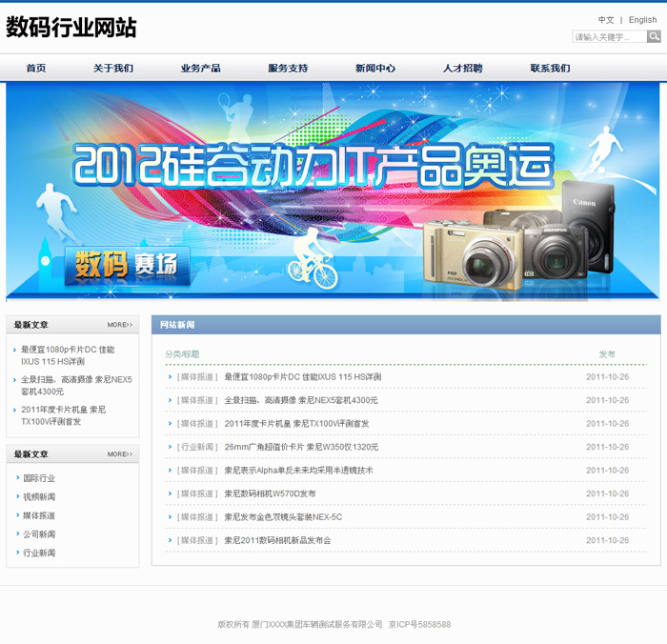Click [行业新闻] tag on 索尼W350 row
This screenshot has height=644, width=667.
click(x=197, y=447)
